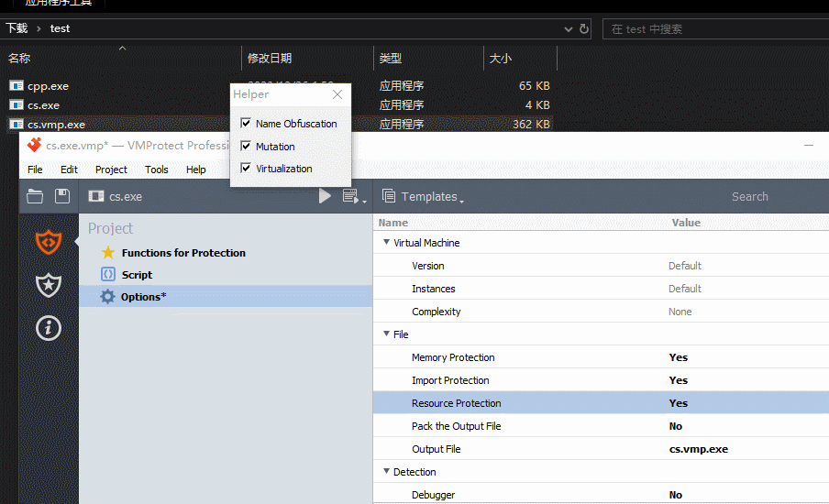Image resolution: width=829 pixels, height=504 pixels.
Task: Sort Explorer by 大小 column
Action: click(500, 58)
